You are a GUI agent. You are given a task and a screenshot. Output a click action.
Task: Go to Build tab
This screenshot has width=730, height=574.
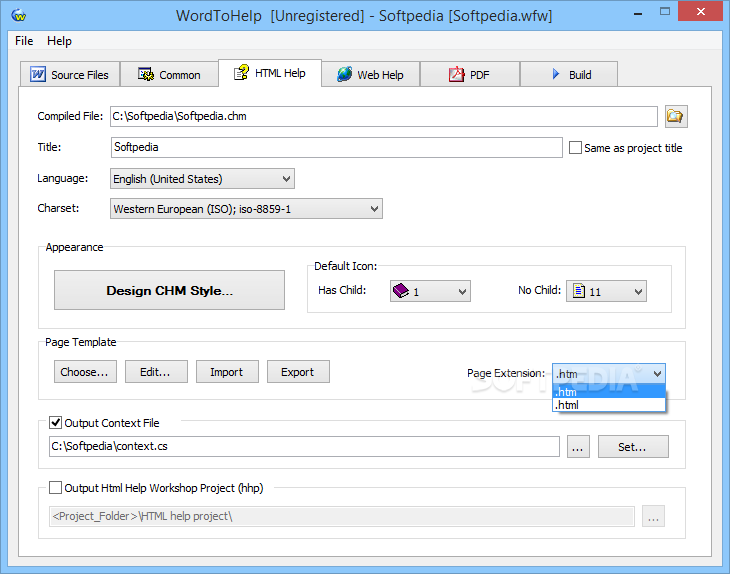point(569,74)
